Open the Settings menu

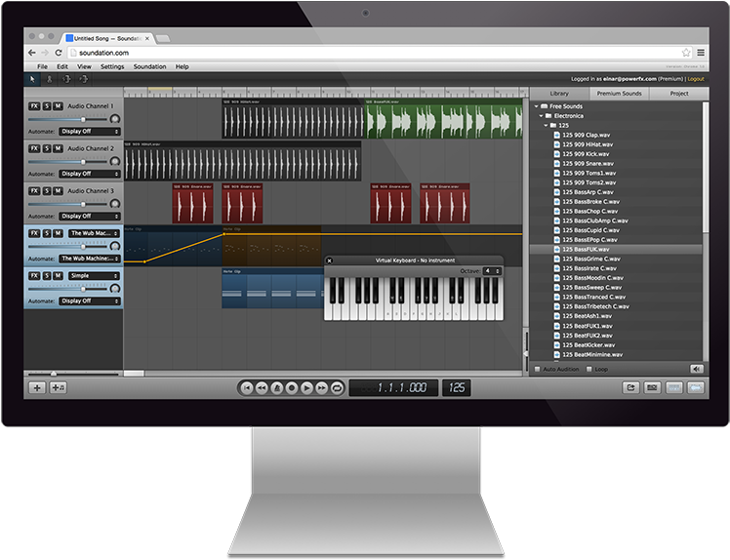point(112,66)
